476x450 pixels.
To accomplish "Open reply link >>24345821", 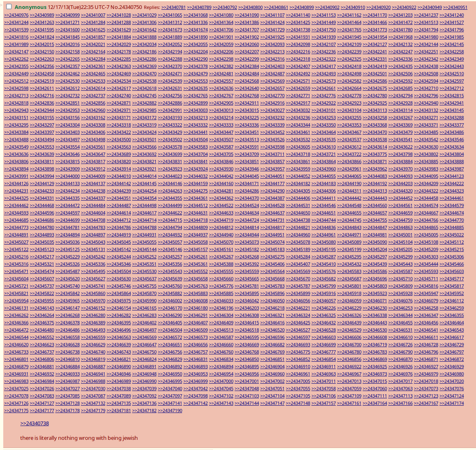I will pyautogui.click(x=16, y=293).
